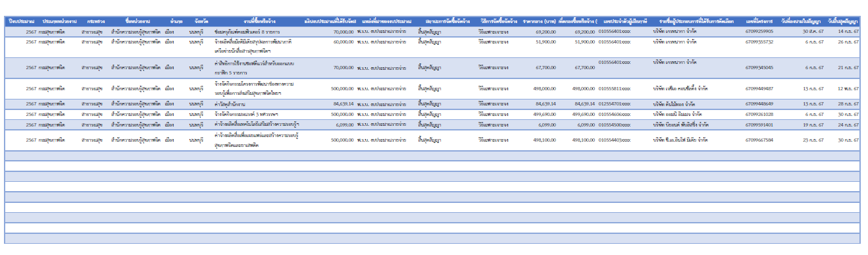Click the 67,700.00 cell in ราคากลาง column
Viewport: 868px width, 255px height.
click(x=546, y=68)
